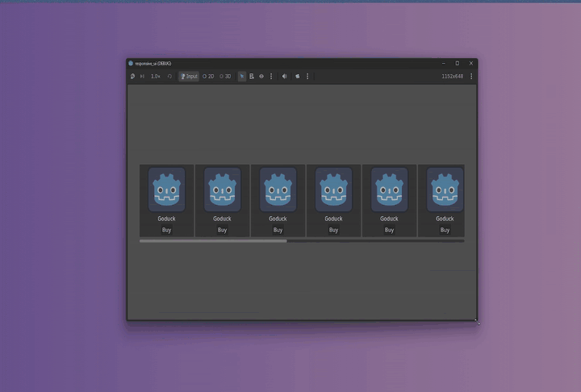Image resolution: width=581 pixels, height=392 pixels.
Task: Click Buy on the fourth Goduck card
Action: coord(333,230)
